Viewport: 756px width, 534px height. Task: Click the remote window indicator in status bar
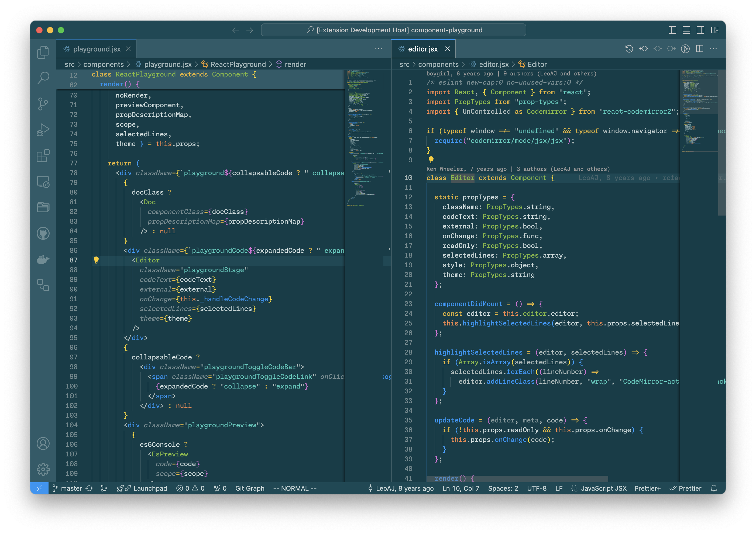[39, 488]
